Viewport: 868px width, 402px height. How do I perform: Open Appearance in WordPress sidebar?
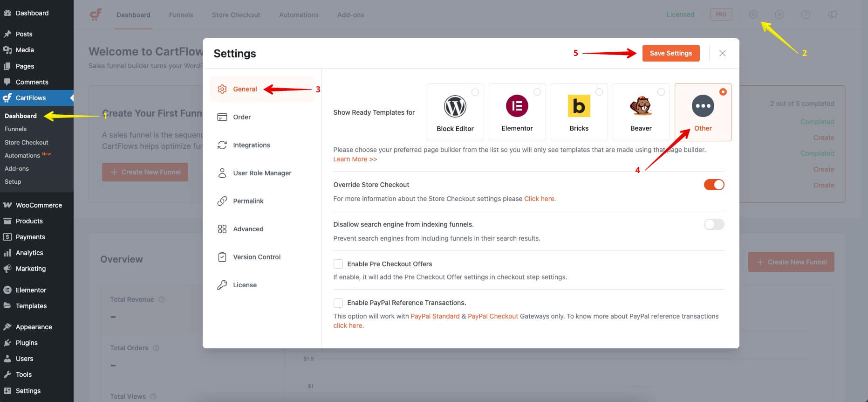37,327
